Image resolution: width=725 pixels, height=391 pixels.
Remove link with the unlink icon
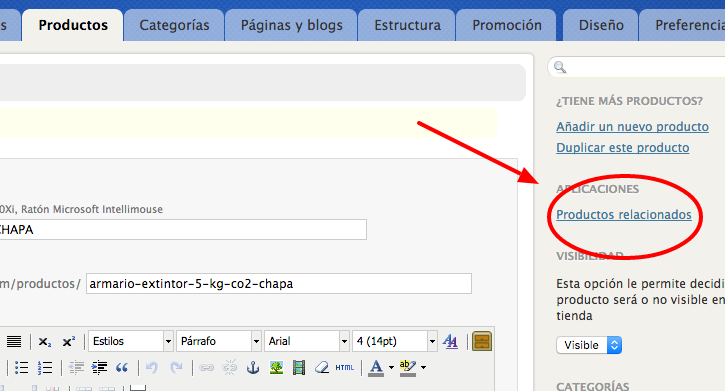click(x=229, y=367)
